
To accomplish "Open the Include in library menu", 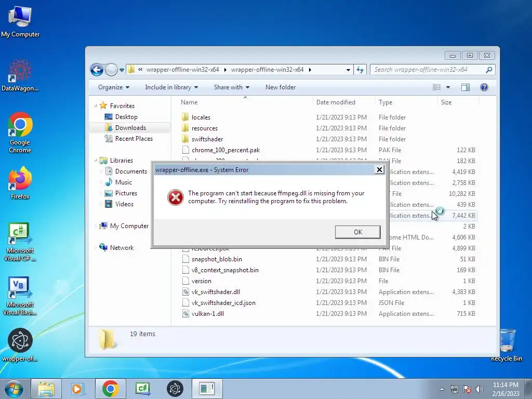I will (171, 87).
